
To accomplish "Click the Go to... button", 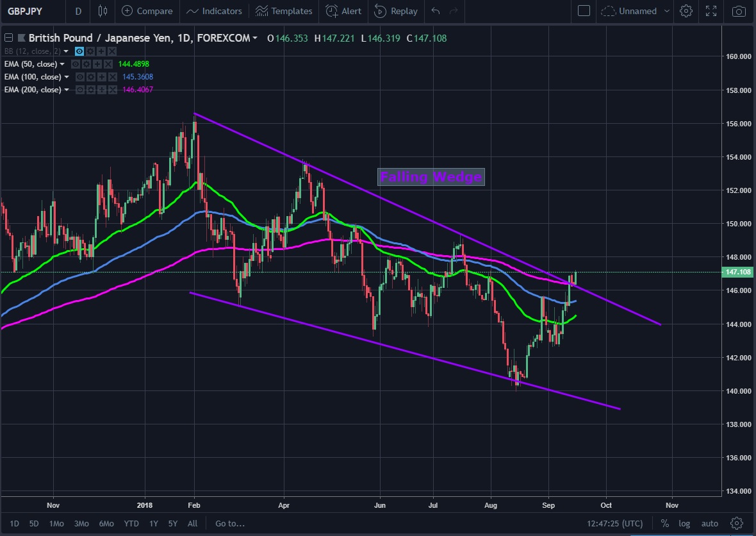I will [x=230, y=523].
